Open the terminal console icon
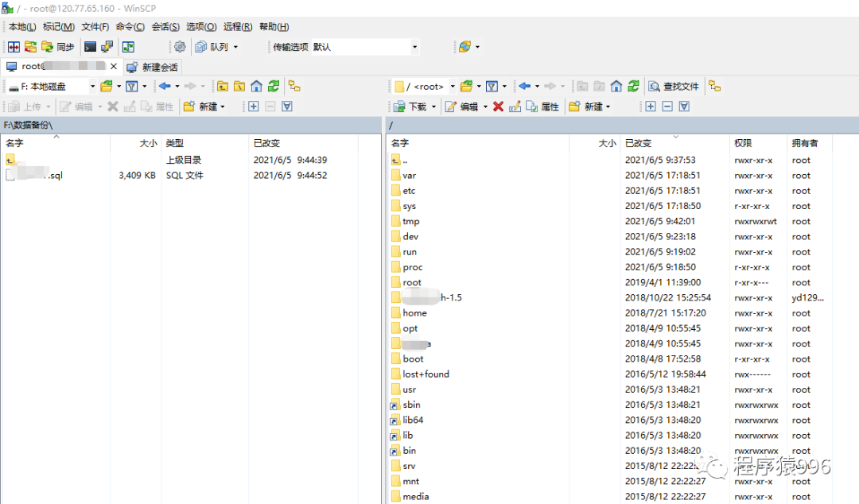The height and width of the screenshot is (504, 859). [90, 47]
